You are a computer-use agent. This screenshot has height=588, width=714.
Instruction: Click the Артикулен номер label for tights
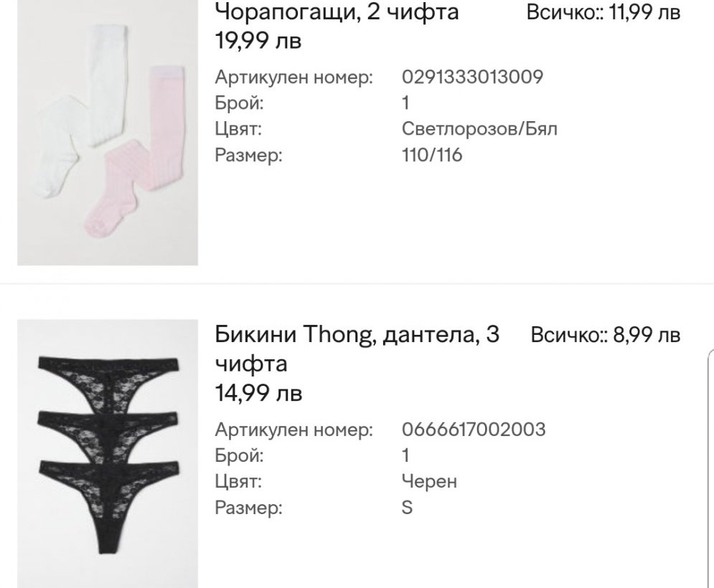293,77
